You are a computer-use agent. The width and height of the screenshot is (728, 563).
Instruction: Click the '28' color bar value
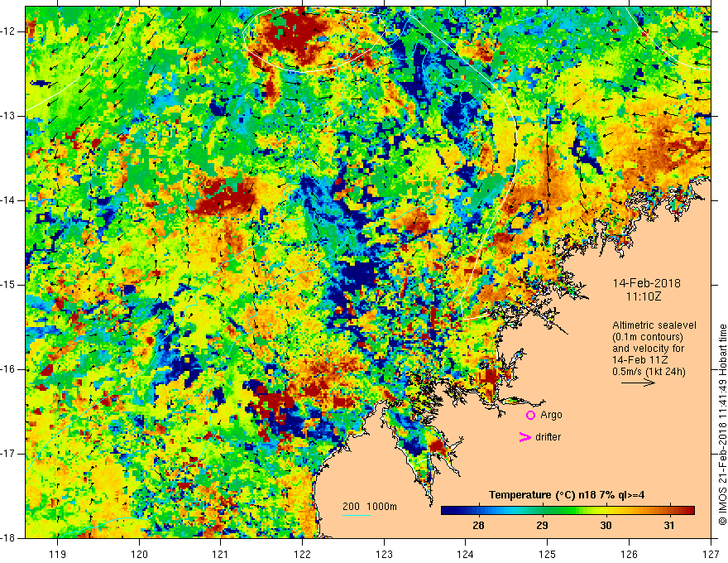[x=478, y=526]
